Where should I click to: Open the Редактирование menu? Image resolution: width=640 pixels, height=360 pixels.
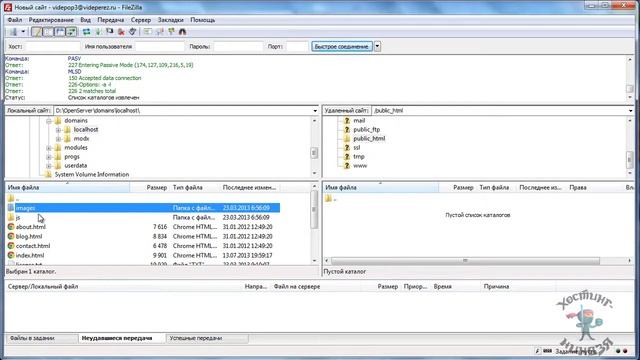(x=51, y=20)
